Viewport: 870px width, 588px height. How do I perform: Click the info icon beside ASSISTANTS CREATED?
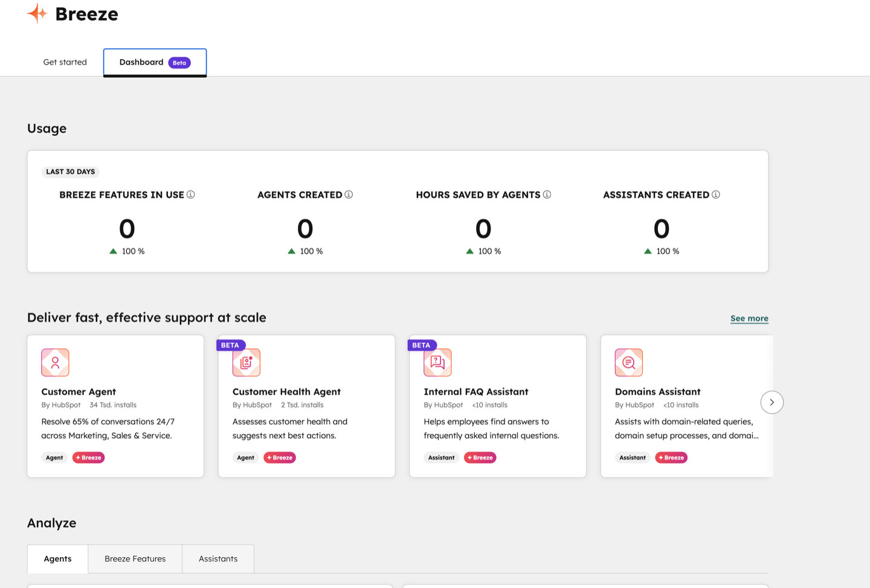coord(716,194)
